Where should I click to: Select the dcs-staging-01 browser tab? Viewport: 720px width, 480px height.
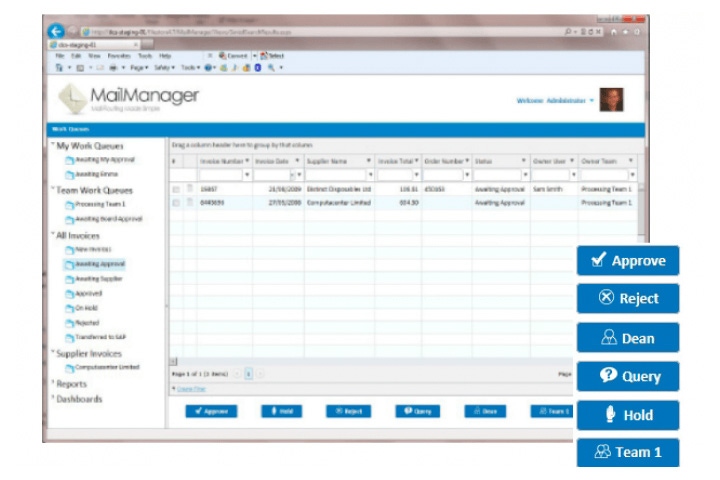[94, 45]
